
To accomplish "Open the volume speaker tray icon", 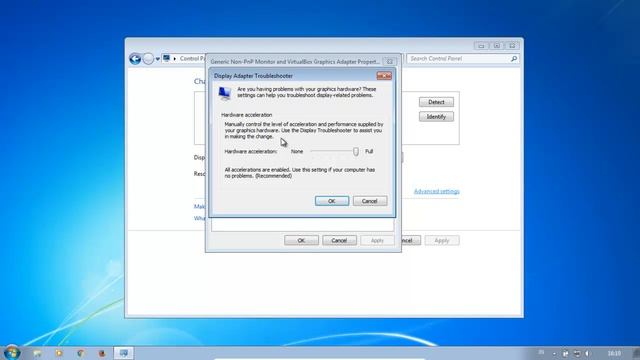I will point(588,353).
